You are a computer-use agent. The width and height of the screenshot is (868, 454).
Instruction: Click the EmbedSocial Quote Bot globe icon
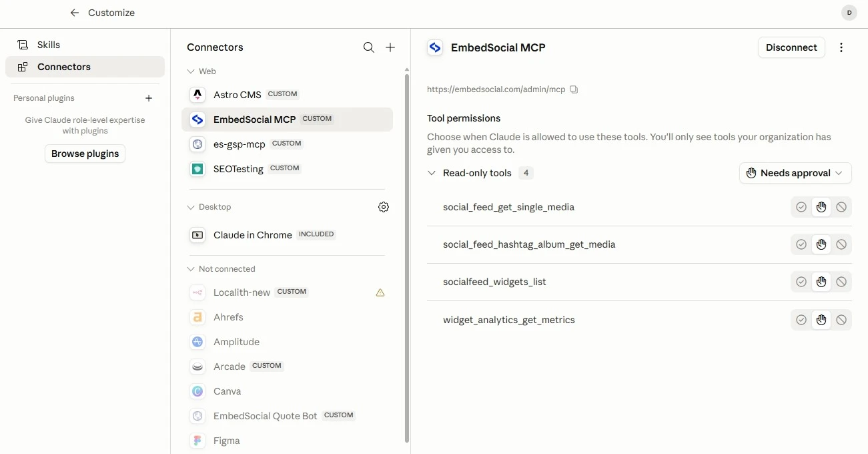197,416
